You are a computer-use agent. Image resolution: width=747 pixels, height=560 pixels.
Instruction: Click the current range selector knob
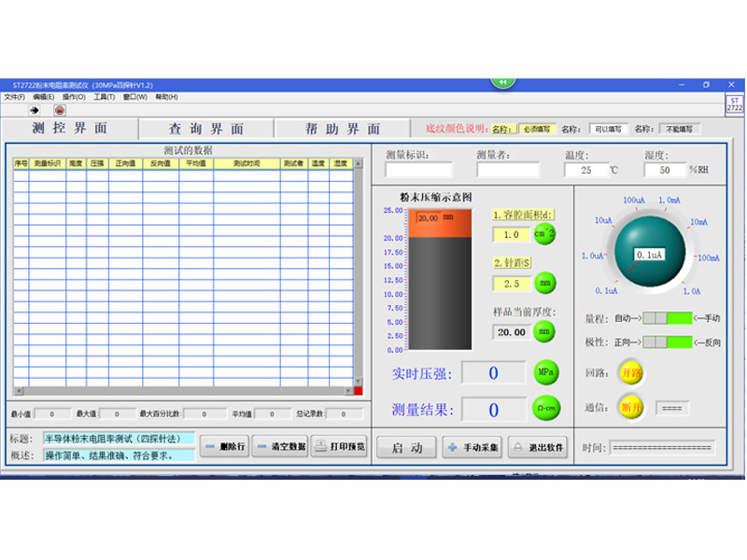coord(650,251)
